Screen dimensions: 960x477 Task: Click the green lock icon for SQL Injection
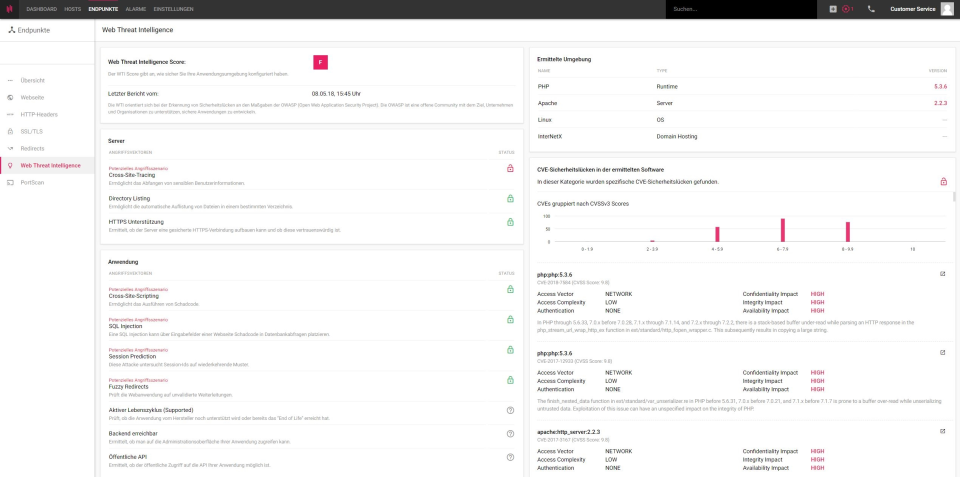click(510, 319)
